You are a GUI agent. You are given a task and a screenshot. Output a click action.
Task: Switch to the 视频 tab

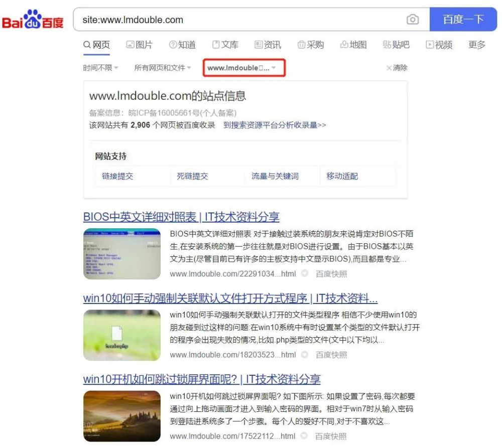coord(439,45)
